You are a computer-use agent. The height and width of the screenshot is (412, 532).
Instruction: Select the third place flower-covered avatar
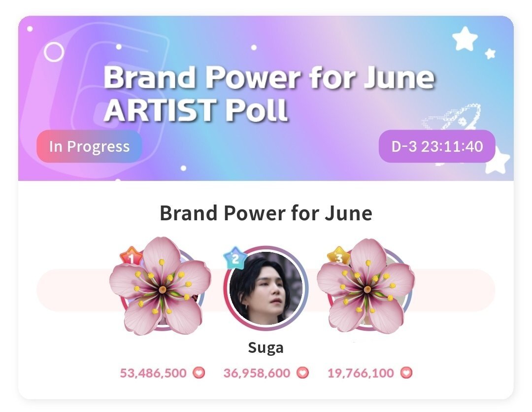coord(366,286)
